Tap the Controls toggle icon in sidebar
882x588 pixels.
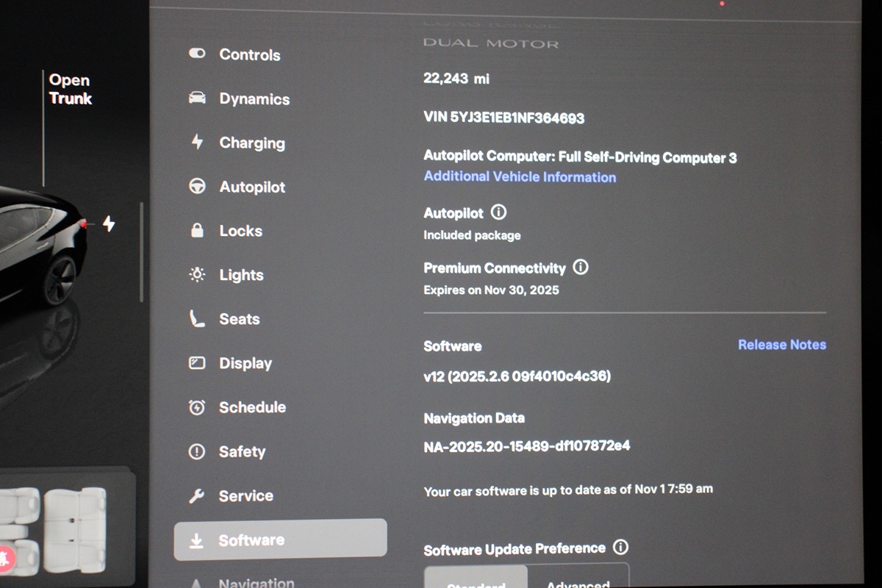[197, 54]
